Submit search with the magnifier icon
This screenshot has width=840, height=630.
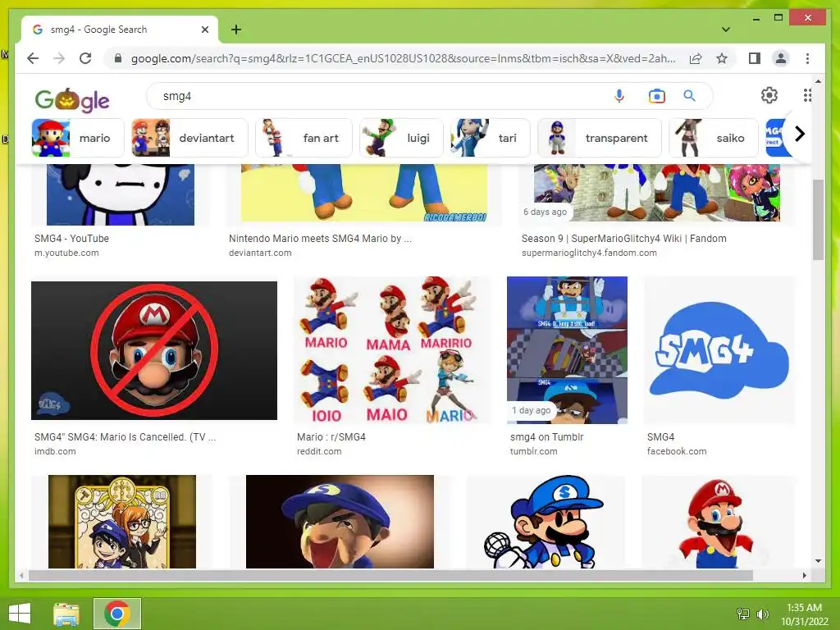coord(689,96)
